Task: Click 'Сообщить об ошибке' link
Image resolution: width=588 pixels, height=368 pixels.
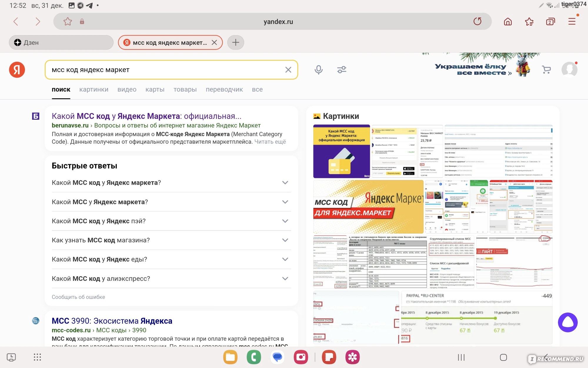Action: tap(78, 297)
